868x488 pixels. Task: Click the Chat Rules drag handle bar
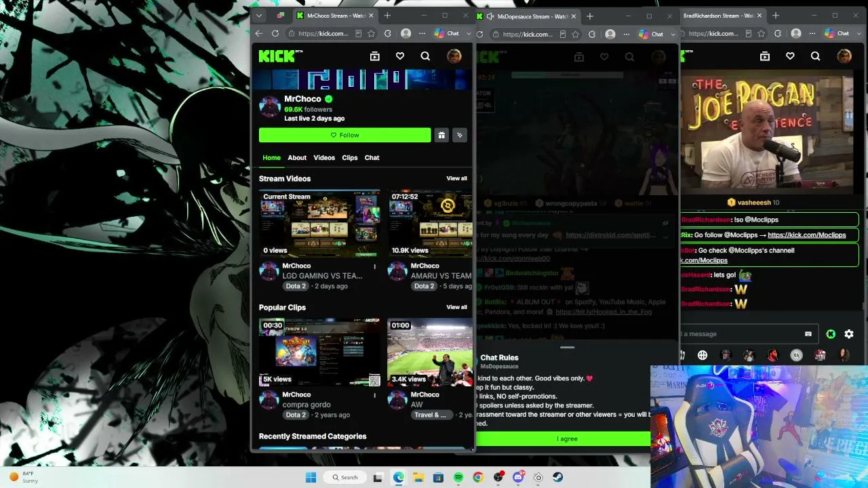(x=568, y=348)
